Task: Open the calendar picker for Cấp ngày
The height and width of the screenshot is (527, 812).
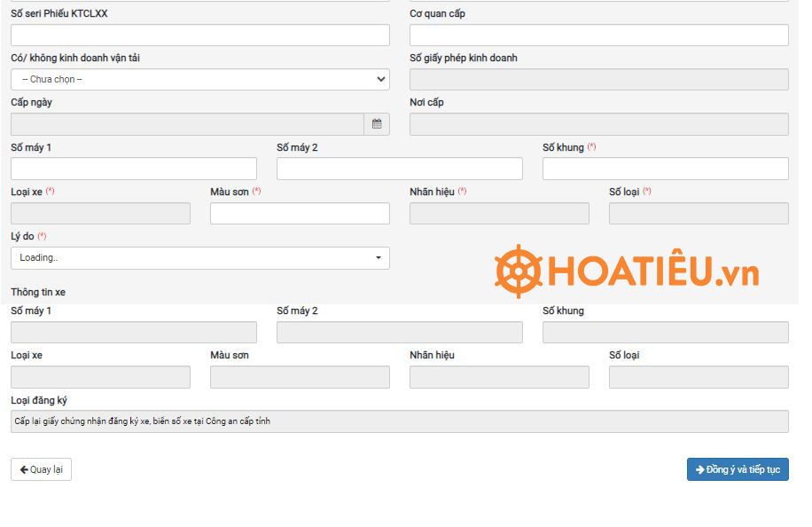Action: coord(377,124)
